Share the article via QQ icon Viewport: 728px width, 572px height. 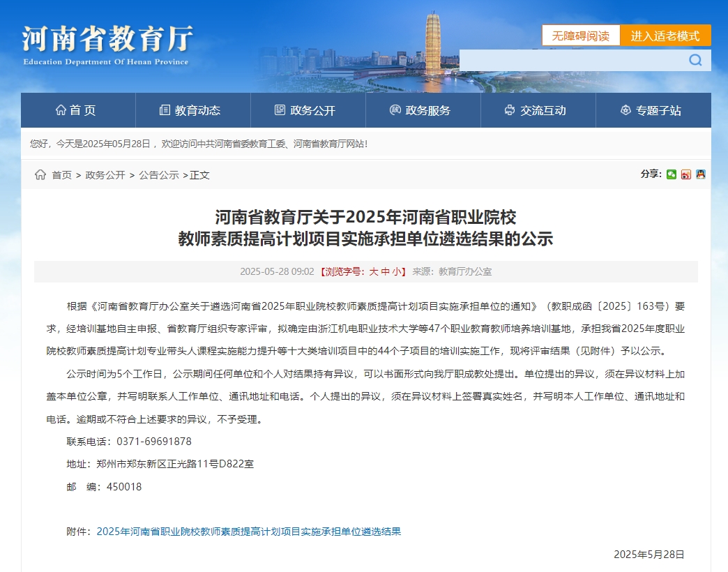[x=701, y=174]
